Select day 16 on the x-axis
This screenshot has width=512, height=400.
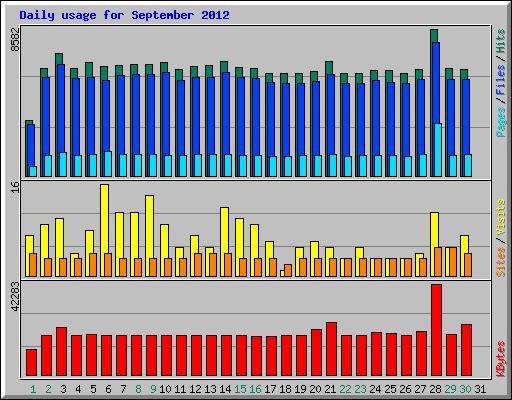point(255,389)
